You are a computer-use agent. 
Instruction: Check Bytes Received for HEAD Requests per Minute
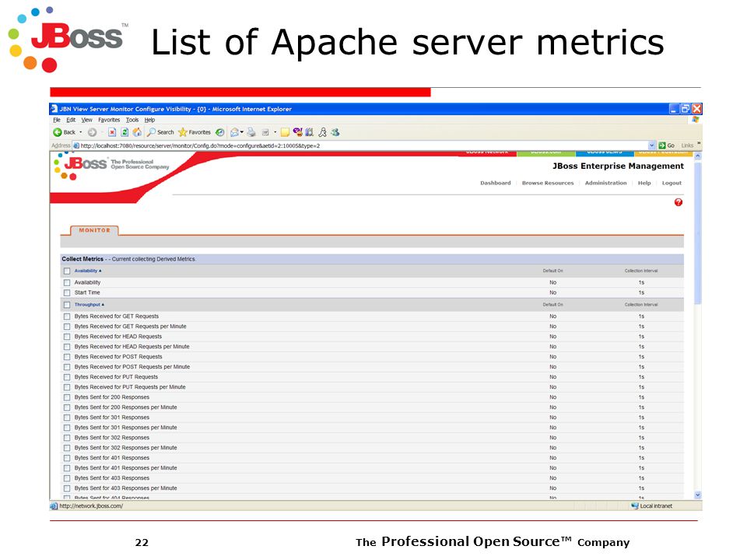(x=67, y=347)
